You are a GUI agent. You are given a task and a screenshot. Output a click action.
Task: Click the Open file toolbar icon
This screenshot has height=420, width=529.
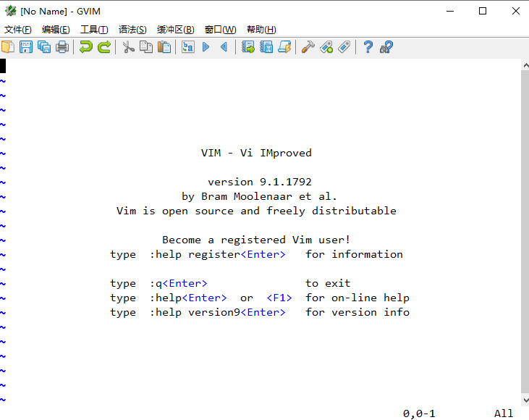[8, 47]
